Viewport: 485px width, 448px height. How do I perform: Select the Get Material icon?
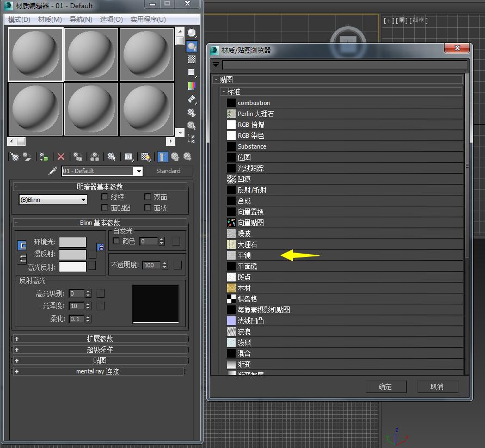point(14,157)
